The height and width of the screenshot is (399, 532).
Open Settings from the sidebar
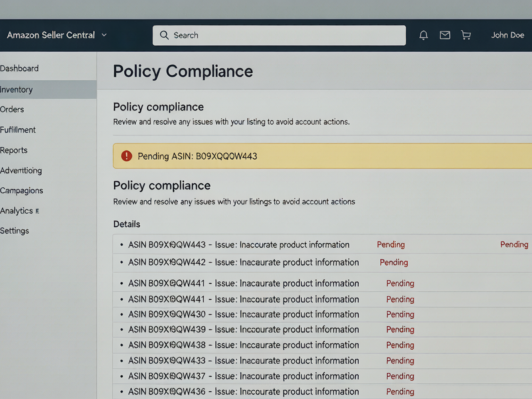tap(15, 231)
